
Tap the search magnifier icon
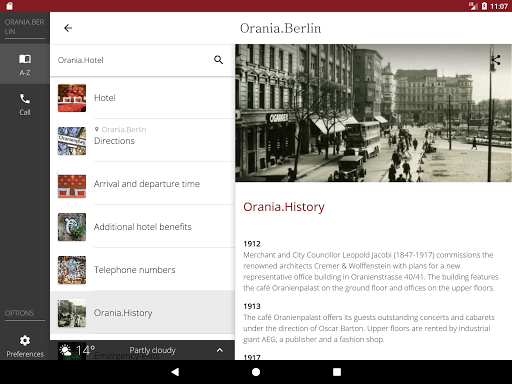pyautogui.click(x=218, y=60)
